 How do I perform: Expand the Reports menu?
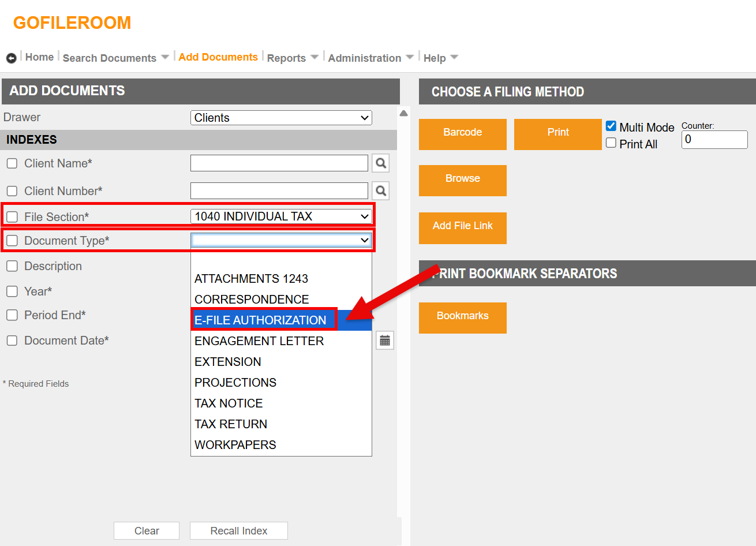click(292, 58)
